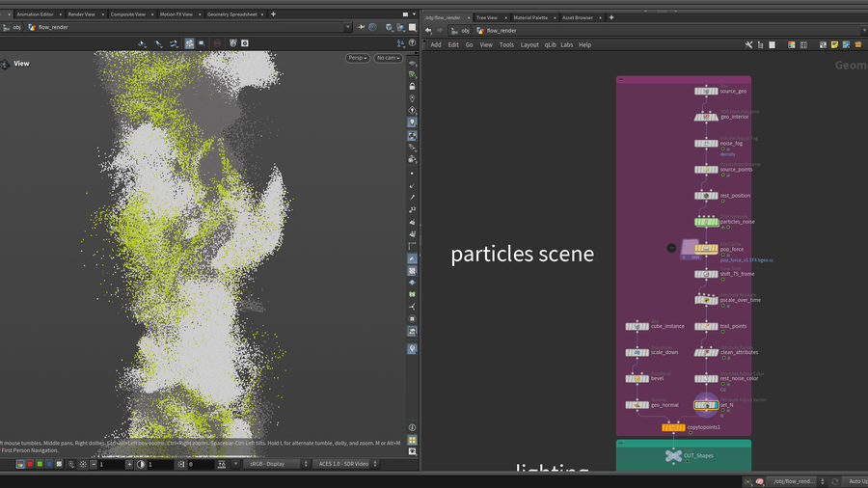Click the lock icon on viewport right toolbar

point(413,87)
